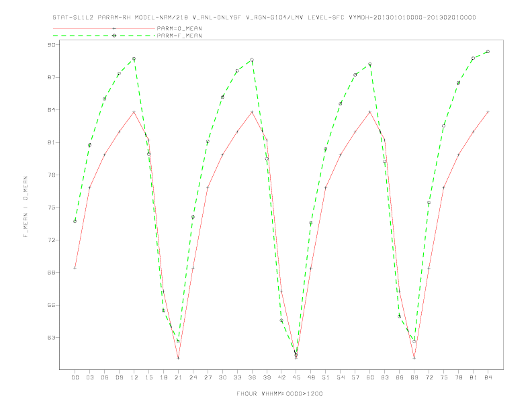Click the red O_MEAN plus marker at hour 84

pyautogui.click(x=488, y=112)
